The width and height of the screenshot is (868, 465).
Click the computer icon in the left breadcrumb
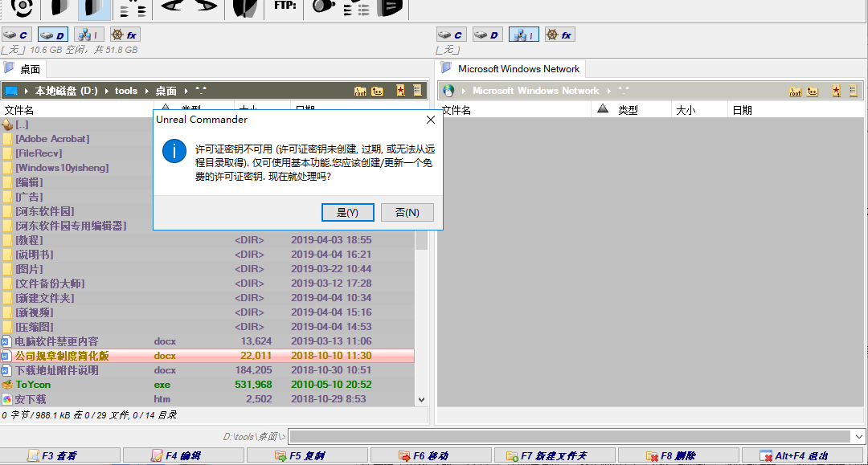11,91
